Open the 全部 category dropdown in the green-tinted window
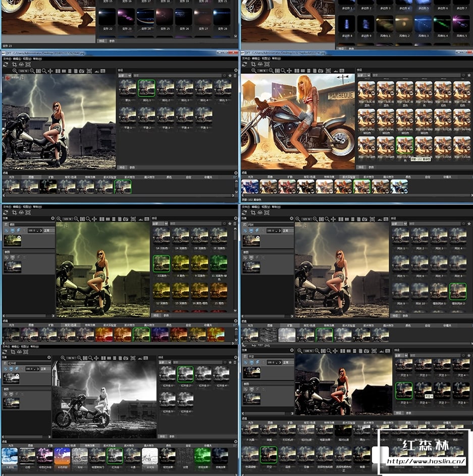Viewport: 473px width, 476px height. pyautogui.click(x=160, y=224)
